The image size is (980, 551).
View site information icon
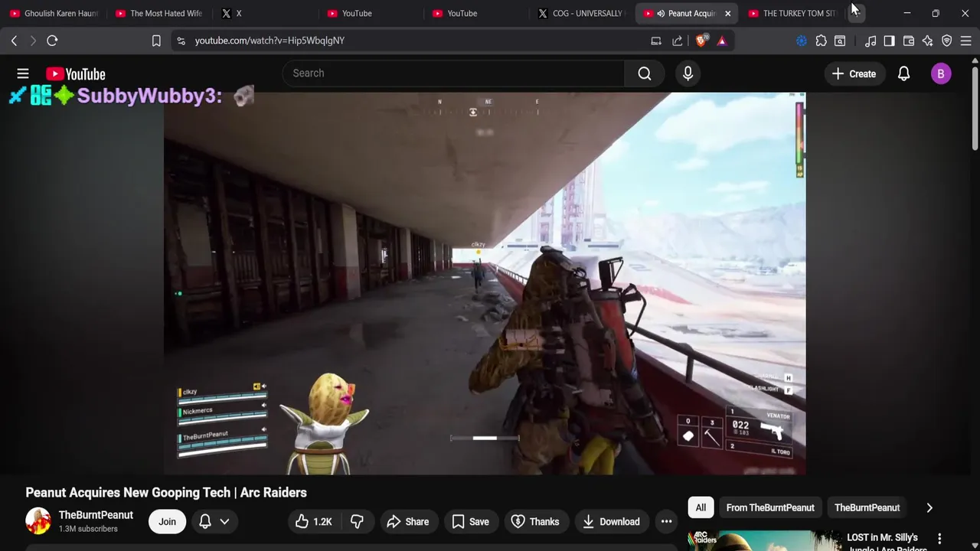pyautogui.click(x=181, y=41)
